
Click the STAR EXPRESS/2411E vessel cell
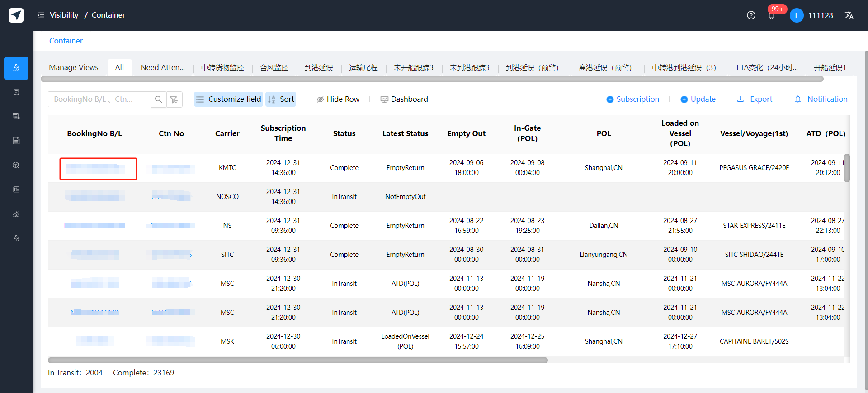click(754, 226)
